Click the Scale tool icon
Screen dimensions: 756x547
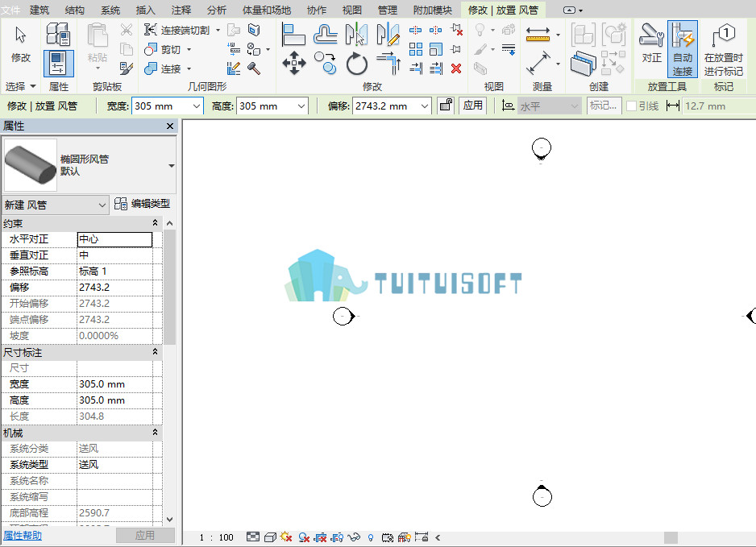[x=436, y=49]
